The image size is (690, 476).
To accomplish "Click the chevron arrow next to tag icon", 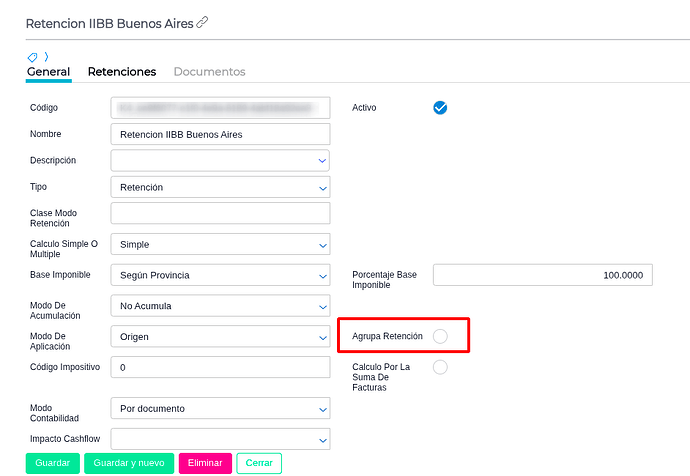I will coord(46,56).
